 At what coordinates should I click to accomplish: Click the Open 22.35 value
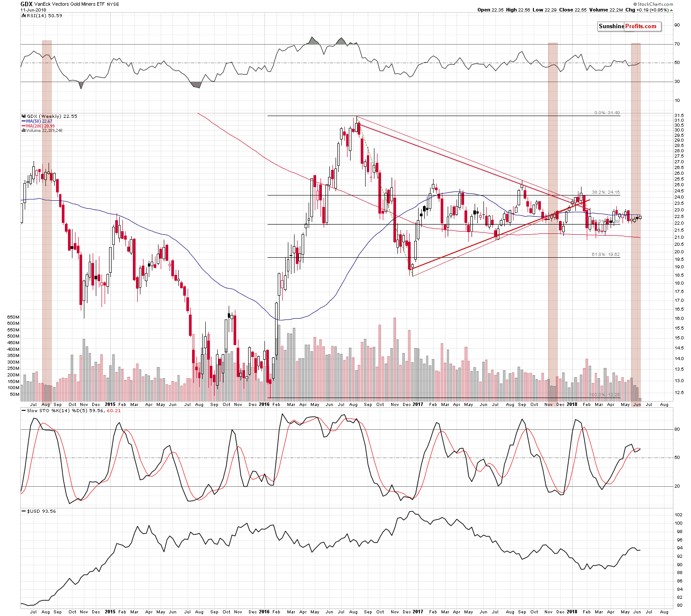coord(491,10)
